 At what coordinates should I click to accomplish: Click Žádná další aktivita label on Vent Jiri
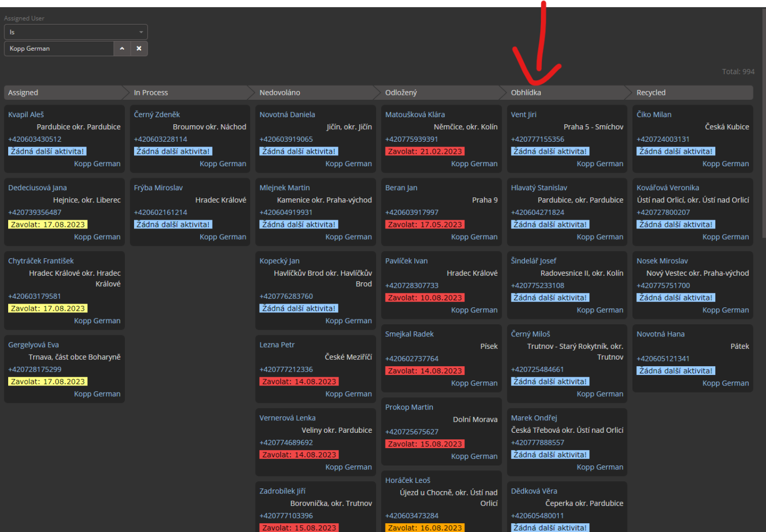tap(550, 152)
